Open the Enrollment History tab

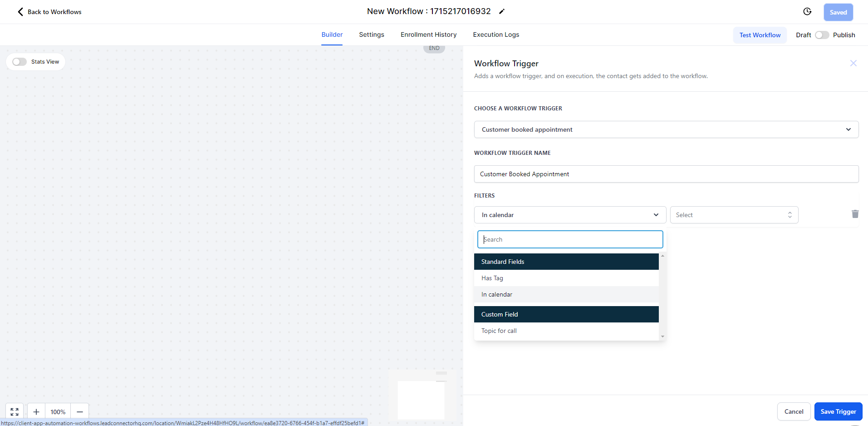click(x=428, y=35)
